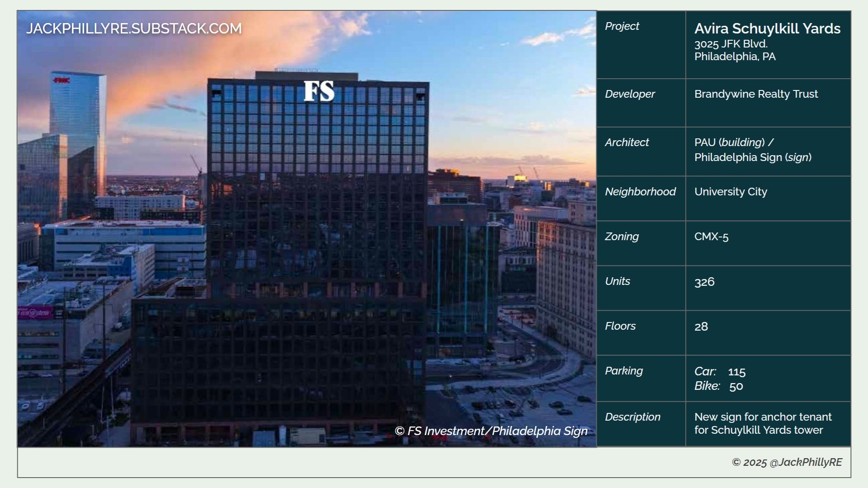Click the PAU (building) text
868x488 pixels.
[730, 142]
